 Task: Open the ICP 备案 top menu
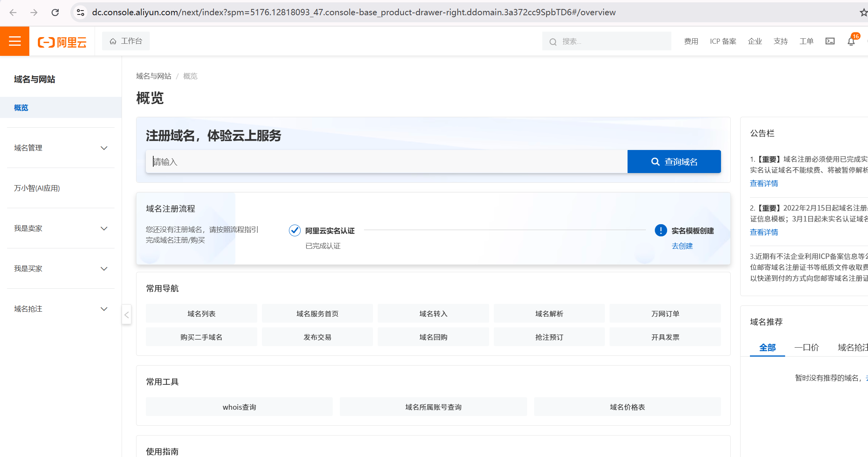point(723,41)
